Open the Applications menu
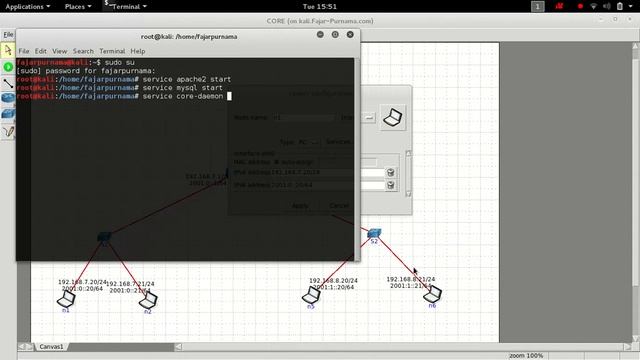Image resolution: width=640 pixels, height=360 pixels. (28, 7)
